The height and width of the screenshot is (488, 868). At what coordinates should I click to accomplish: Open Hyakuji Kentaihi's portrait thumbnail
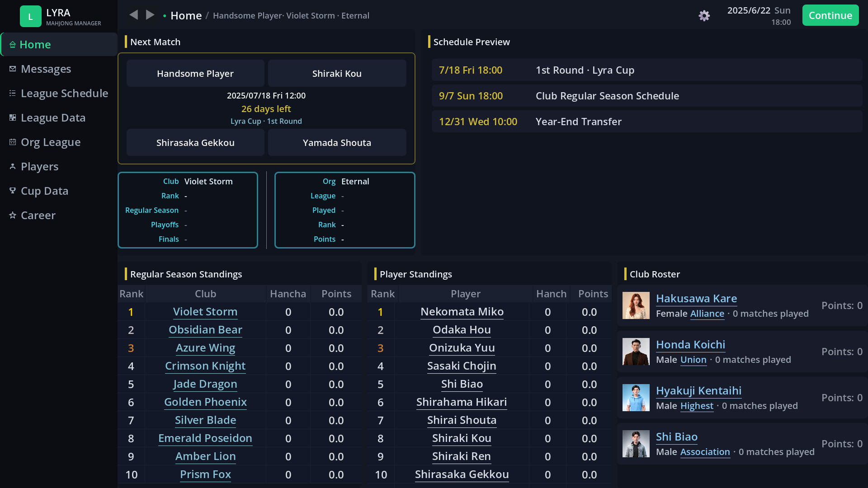click(636, 398)
